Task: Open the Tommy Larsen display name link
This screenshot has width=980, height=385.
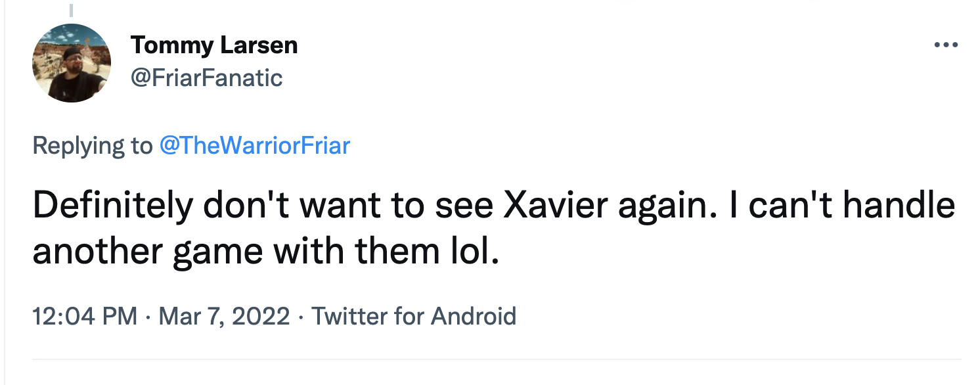Action: 213,45
